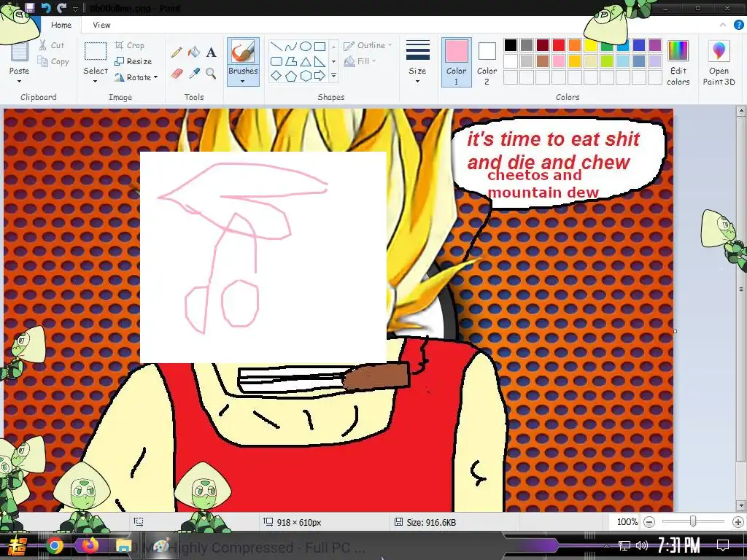The width and height of the screenshot is (747, 560).
Task: Choose the Line shape
Action: (276, 47)
